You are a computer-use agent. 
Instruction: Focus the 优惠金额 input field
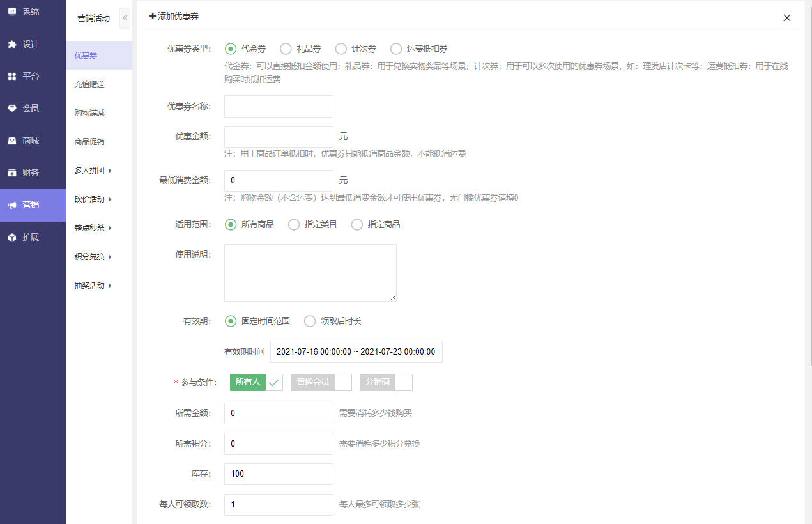279,137
